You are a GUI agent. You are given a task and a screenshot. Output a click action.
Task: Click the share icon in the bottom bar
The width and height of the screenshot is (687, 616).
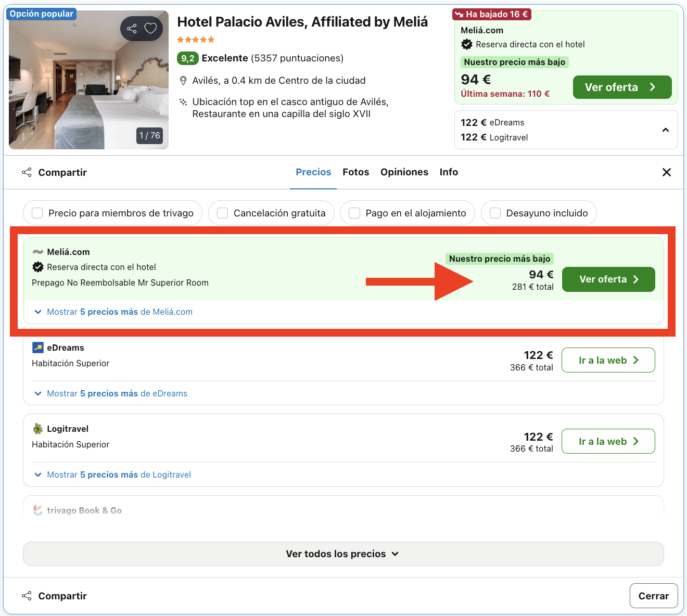(x=27, y=595)
